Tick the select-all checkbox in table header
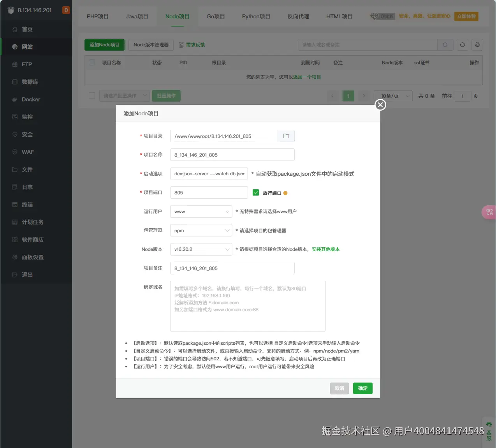The height and width of the screenshot is (448, 496). [92, 62]
